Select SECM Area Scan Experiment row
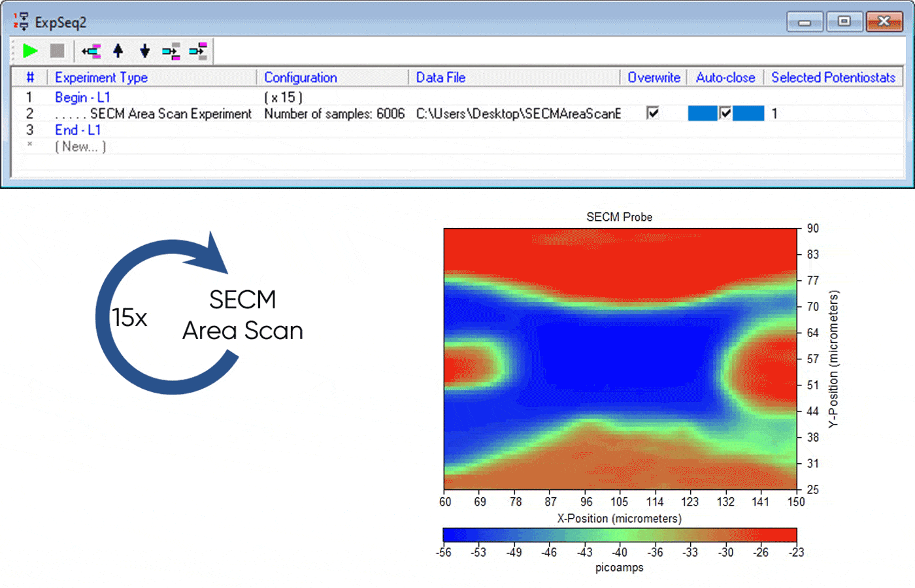Screen dimensions: 915x588 point(170,114)
